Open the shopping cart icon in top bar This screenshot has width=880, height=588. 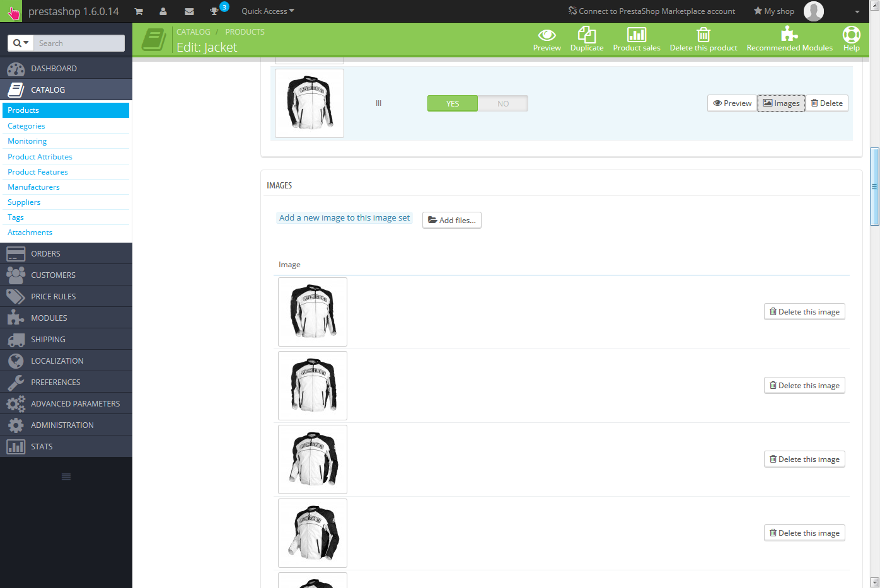[x=139, y=11]
